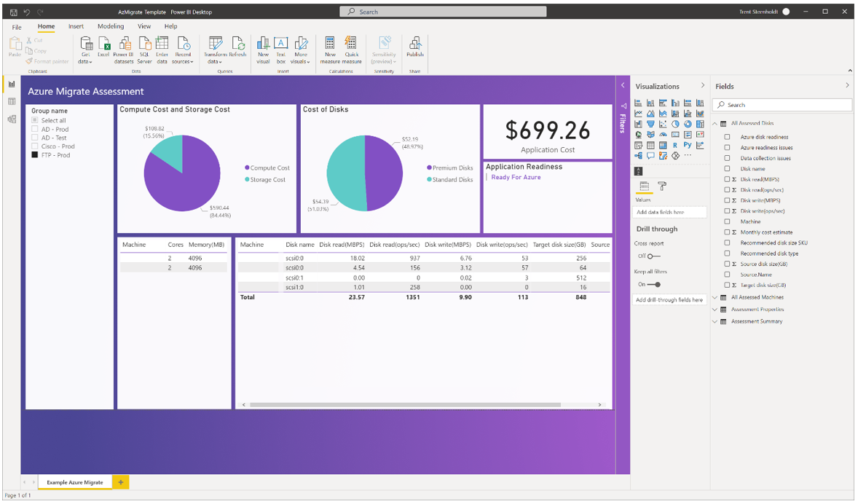Viewport: 858px width, 504px height.
Task: Insert a New visual
Action: click(x=263, y=50)
